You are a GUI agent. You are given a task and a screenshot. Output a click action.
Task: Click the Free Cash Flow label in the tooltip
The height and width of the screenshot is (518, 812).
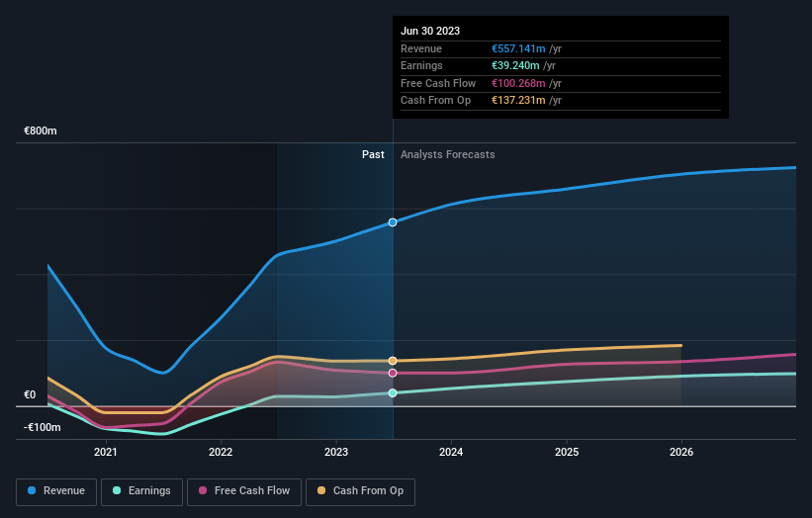[438, 83]
